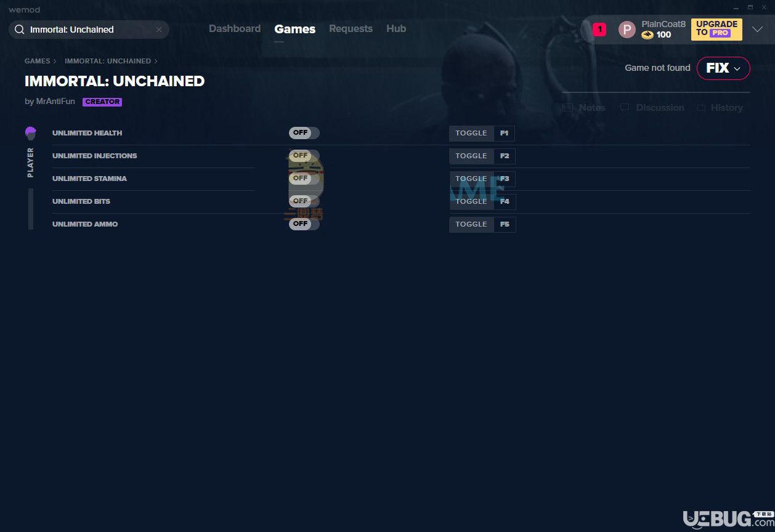Click the arrow after IMMORTAL: UNCHAINED breadcrumb
Screen dimensions: 775x532
156,61
